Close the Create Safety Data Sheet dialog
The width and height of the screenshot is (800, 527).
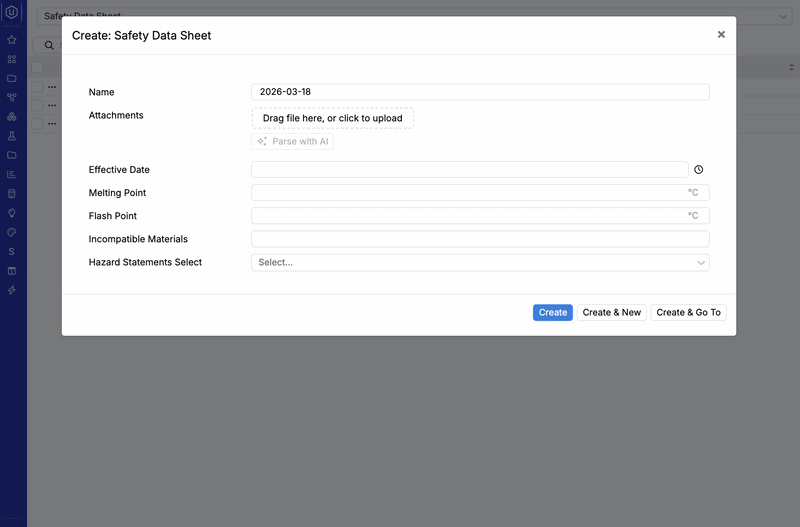[721, 35]
